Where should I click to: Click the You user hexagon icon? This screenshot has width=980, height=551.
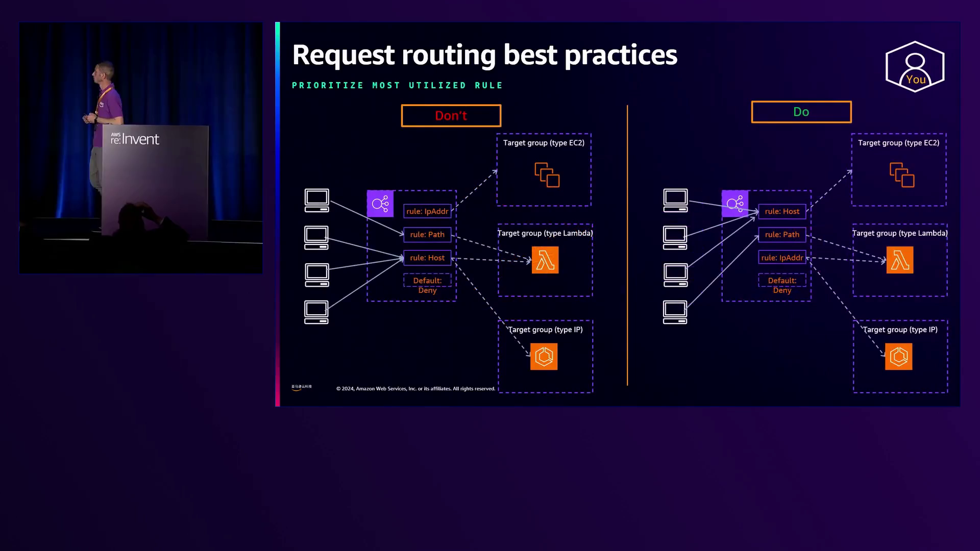(x=915, y=67)
